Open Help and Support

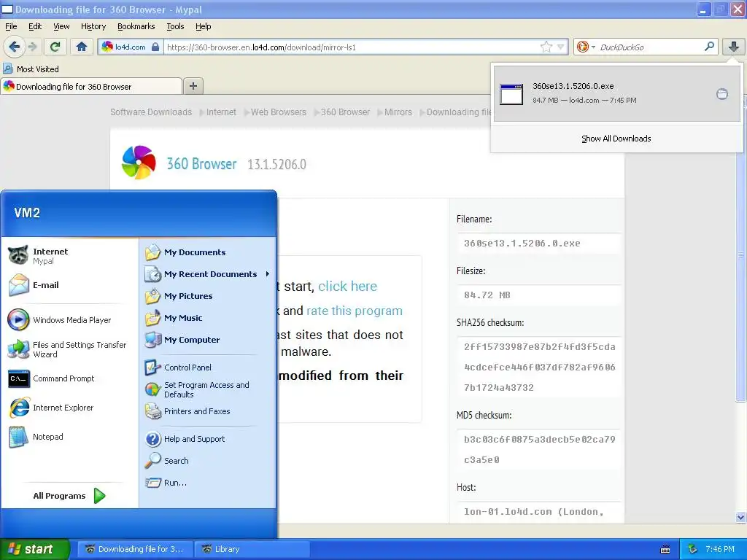[x=208, y=439]
